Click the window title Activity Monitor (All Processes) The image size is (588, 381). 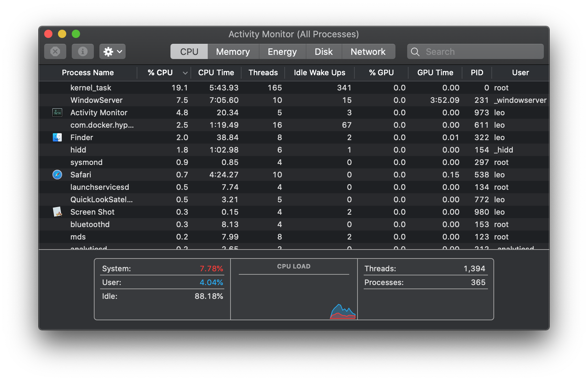coord(294,34)
